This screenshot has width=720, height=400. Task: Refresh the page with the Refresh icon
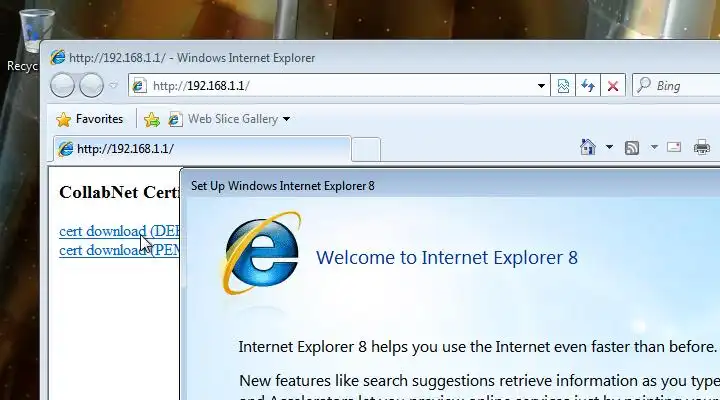pyautogui.click(x=588, y=86)
